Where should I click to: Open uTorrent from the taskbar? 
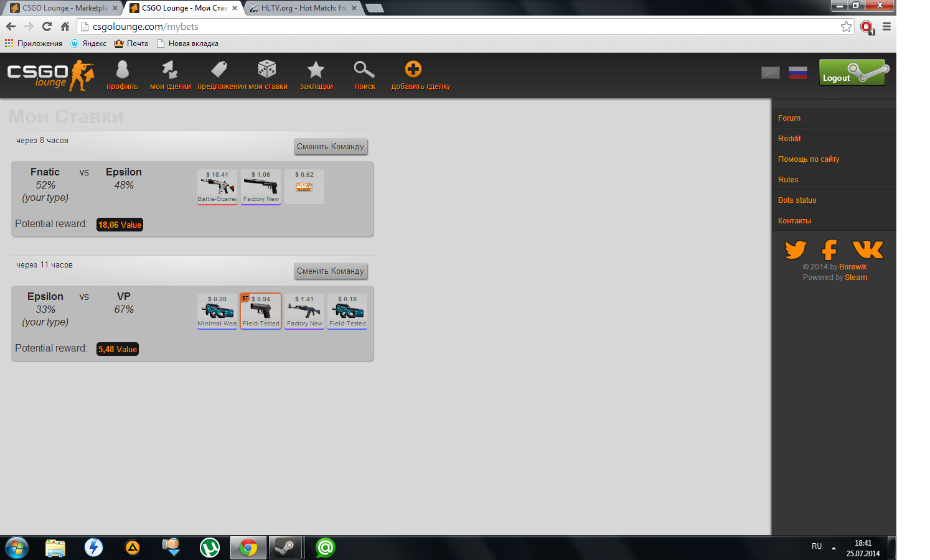point(210,548)
